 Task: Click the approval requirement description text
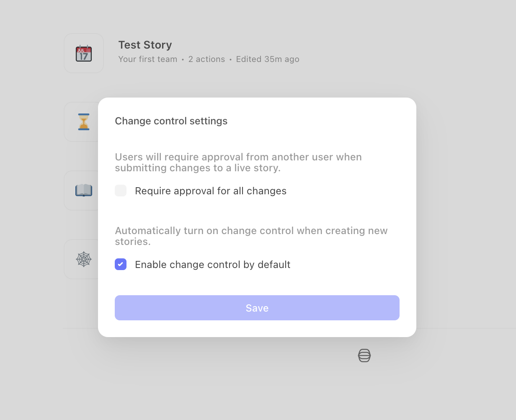tap(238, 162)
